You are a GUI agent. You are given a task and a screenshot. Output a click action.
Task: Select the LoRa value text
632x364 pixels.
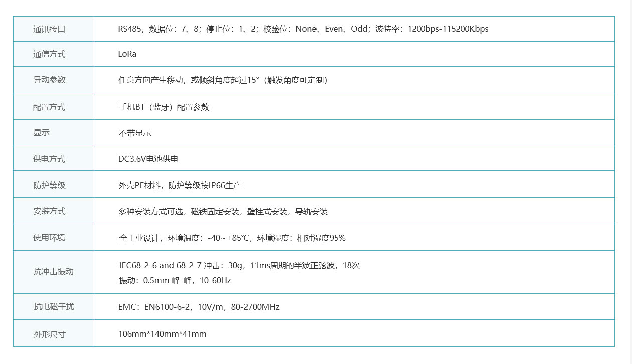(127, 54)
